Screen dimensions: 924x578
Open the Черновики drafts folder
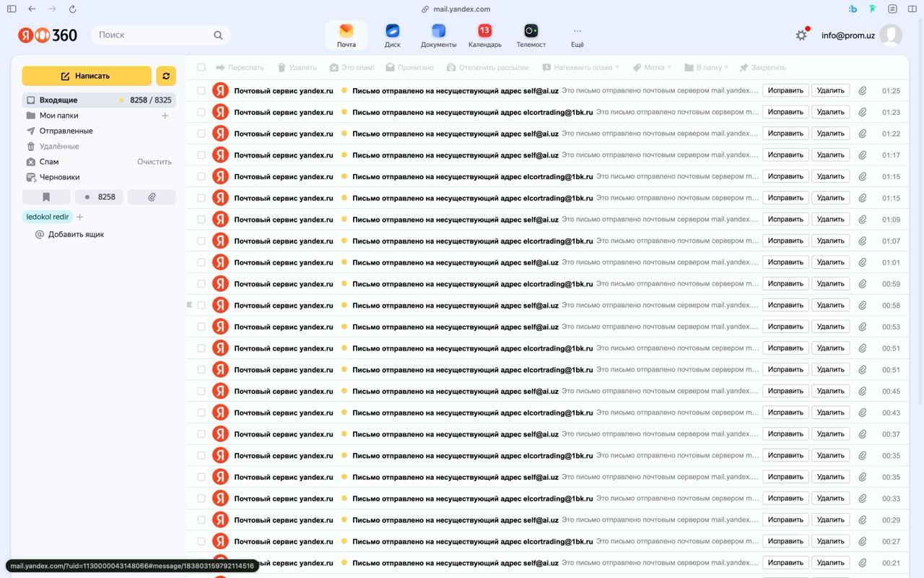pos(59,177)
